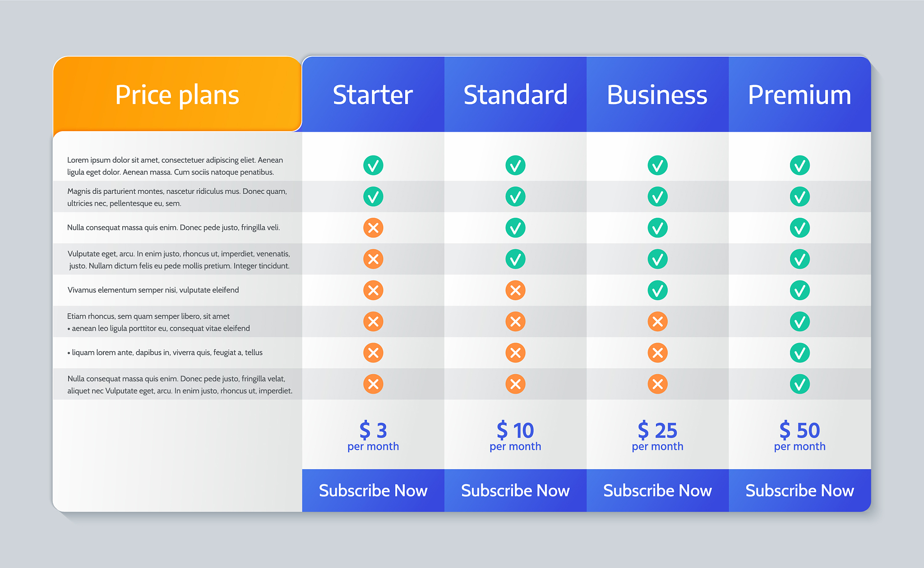Select the Standard plan header
The image size is (924, 568).
pos(515,95)
